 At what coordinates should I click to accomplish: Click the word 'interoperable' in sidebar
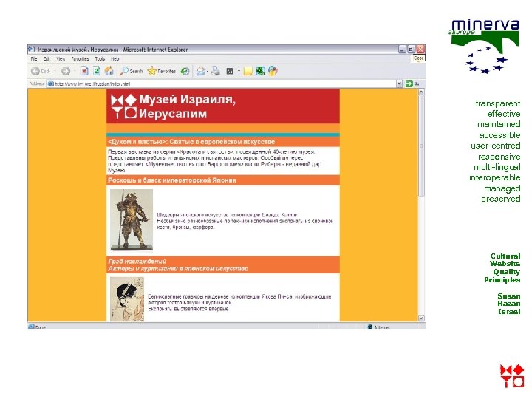494,177
